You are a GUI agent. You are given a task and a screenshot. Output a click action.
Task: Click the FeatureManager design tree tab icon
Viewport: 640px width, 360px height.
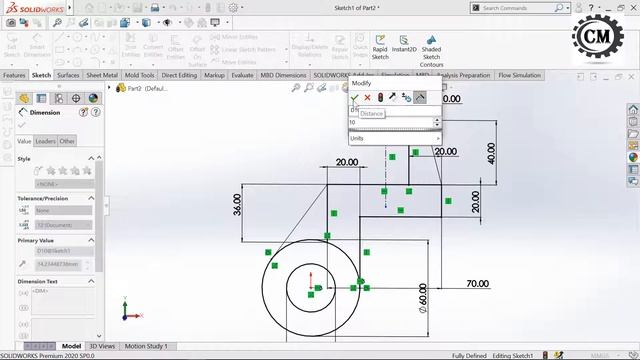click(x=24, y=98)
